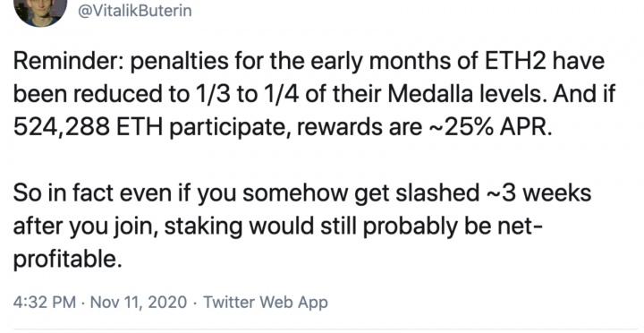Click the "~3 weeks" text
Screen dimensions: 644x333
tap(538, 193)
